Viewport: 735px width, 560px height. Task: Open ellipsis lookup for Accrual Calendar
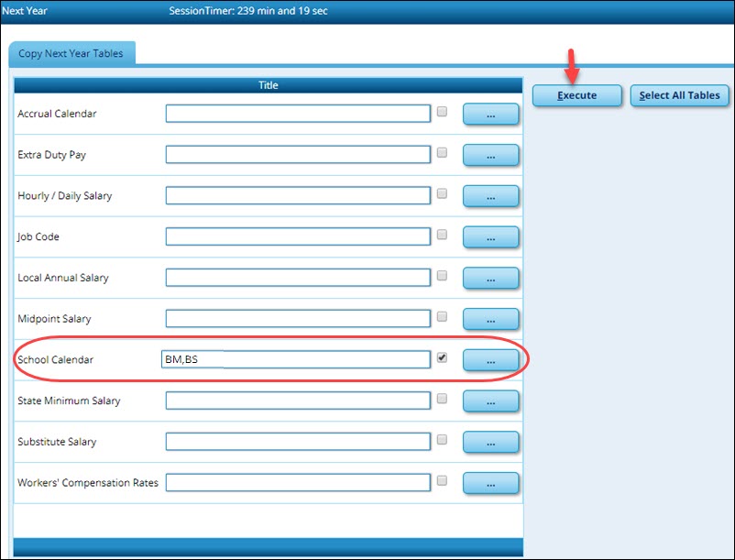tap(490, 114)
